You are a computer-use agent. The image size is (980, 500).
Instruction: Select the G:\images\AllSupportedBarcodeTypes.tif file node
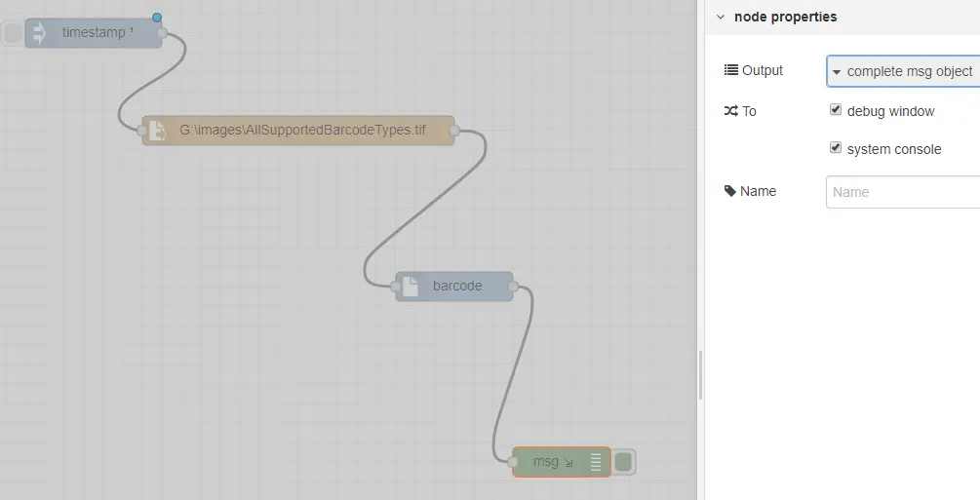[298, 130]
